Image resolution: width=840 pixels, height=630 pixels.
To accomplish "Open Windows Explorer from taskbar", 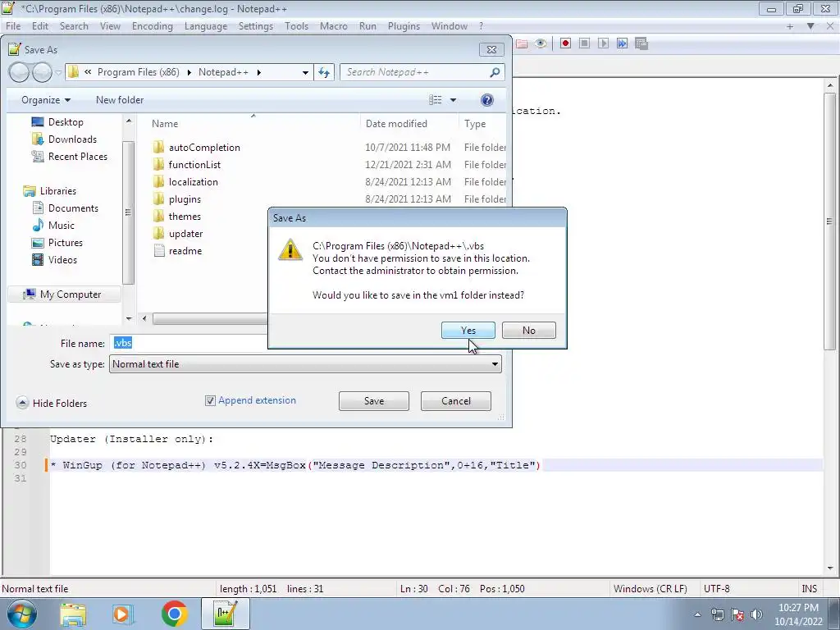I will (73, 614).
